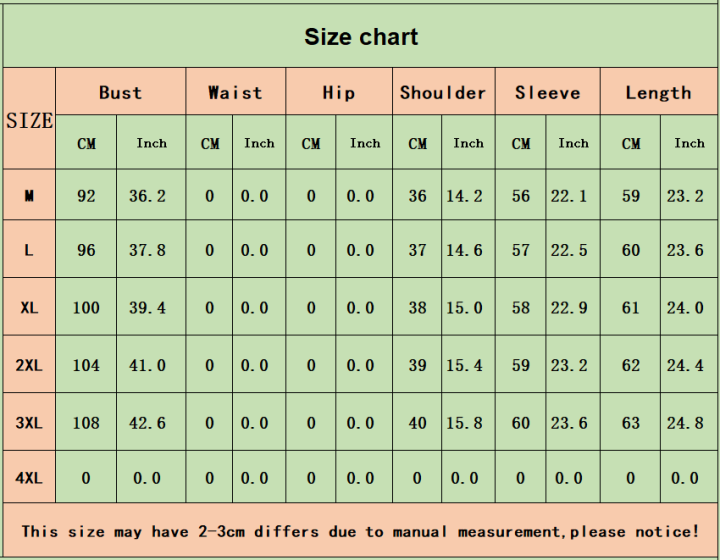Click sleeve value '58' in XL row
720x560 pixels.
click(521, 308)
